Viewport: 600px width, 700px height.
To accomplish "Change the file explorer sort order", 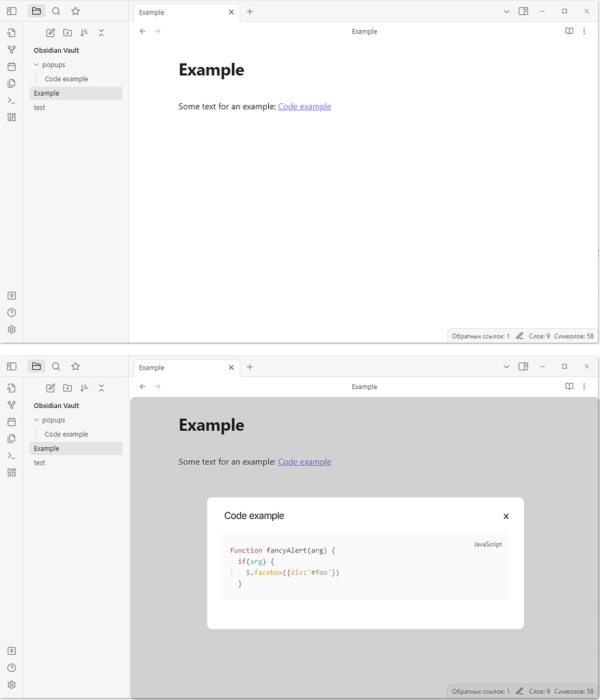I will tap(84, 32).
